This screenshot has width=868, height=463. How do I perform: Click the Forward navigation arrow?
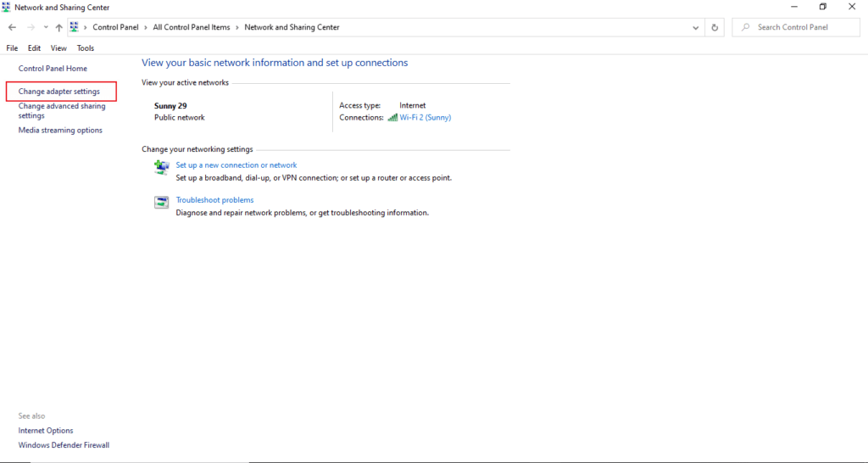point(31,27)
